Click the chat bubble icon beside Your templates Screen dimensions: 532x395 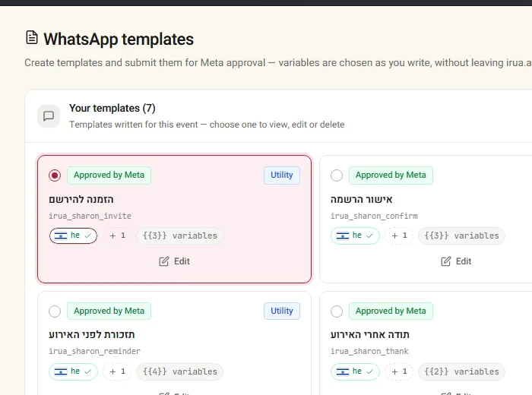click(x=49, y=116)
